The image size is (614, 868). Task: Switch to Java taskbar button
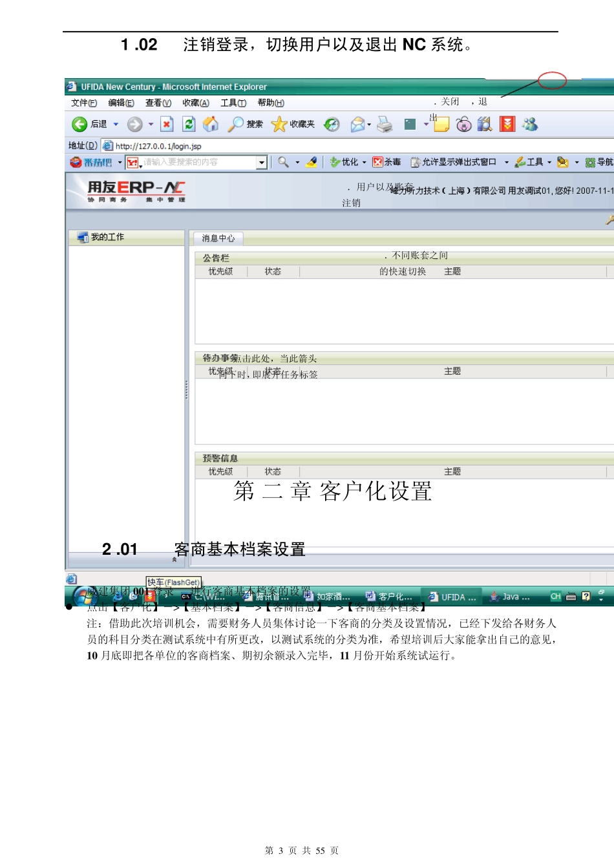tap(510, 597)
